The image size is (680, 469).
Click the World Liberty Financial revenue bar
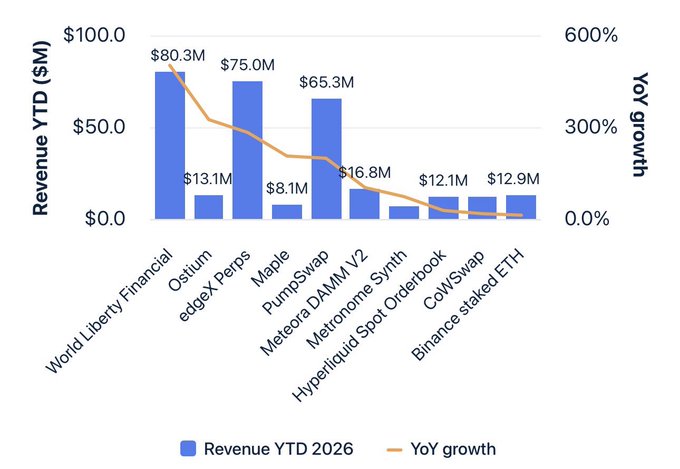170,145
